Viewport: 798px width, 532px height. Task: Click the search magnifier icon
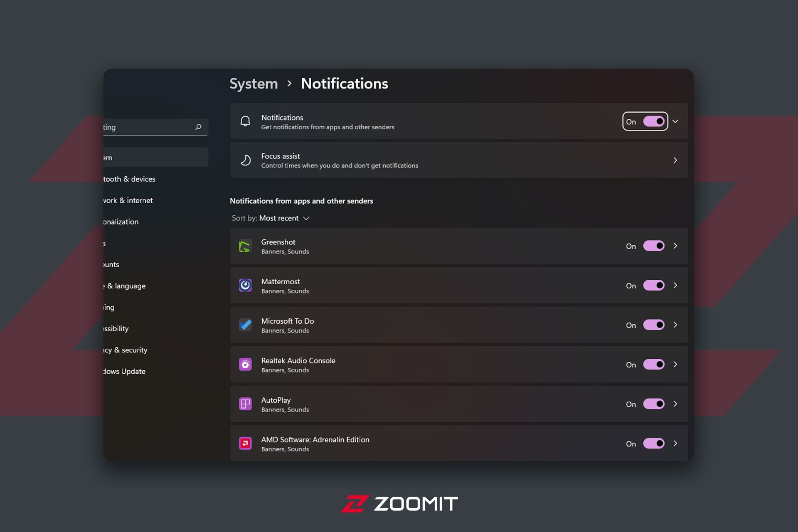coord(198,127)
